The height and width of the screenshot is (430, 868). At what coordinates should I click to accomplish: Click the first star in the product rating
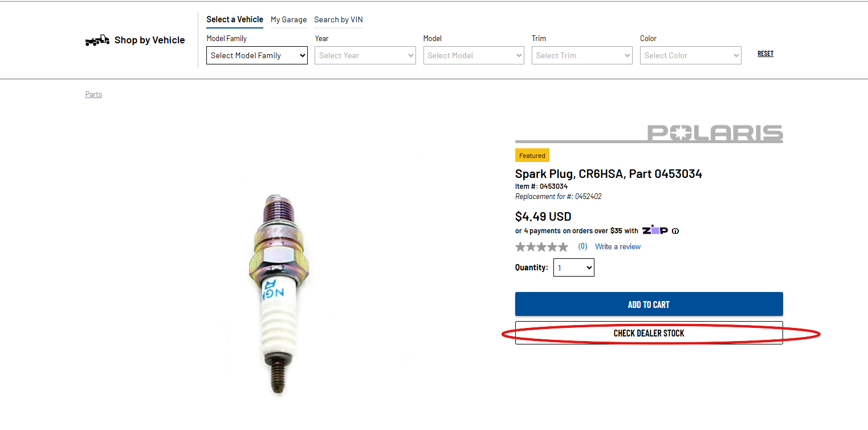point(520,247)
